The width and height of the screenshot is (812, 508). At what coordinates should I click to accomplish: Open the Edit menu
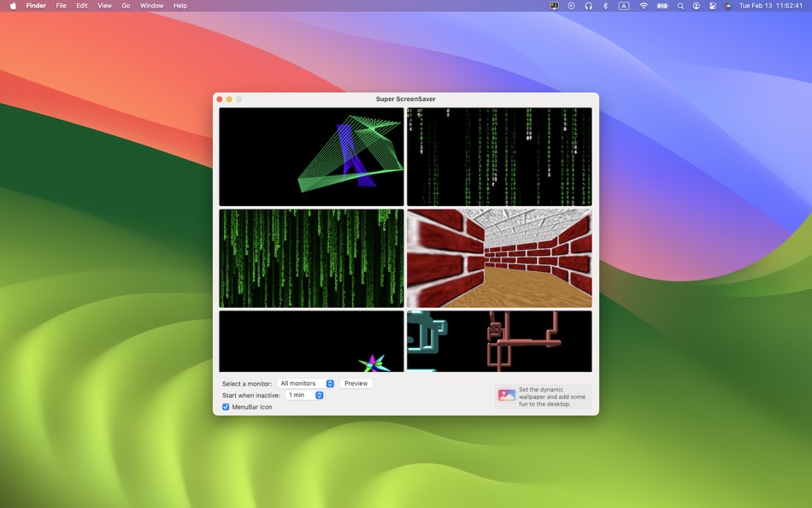[x=82, y=6]
